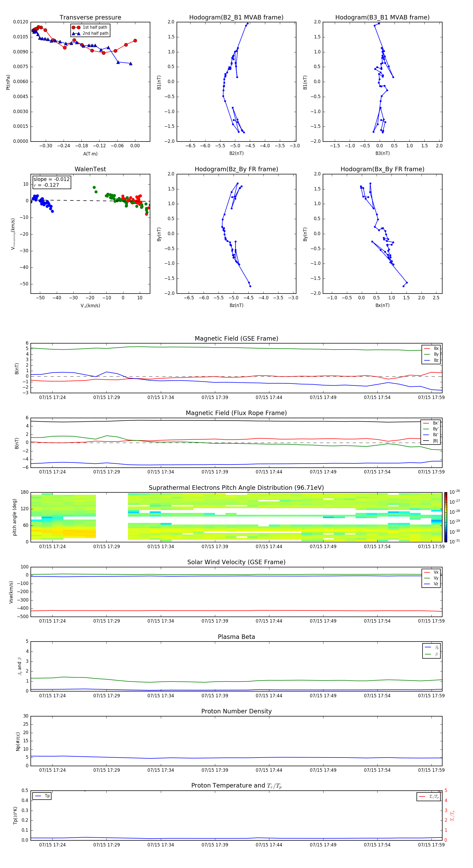Select the '2nd half path' legend entry
Viewport: 473px width, 868px height.
click(x=90, y=33)
